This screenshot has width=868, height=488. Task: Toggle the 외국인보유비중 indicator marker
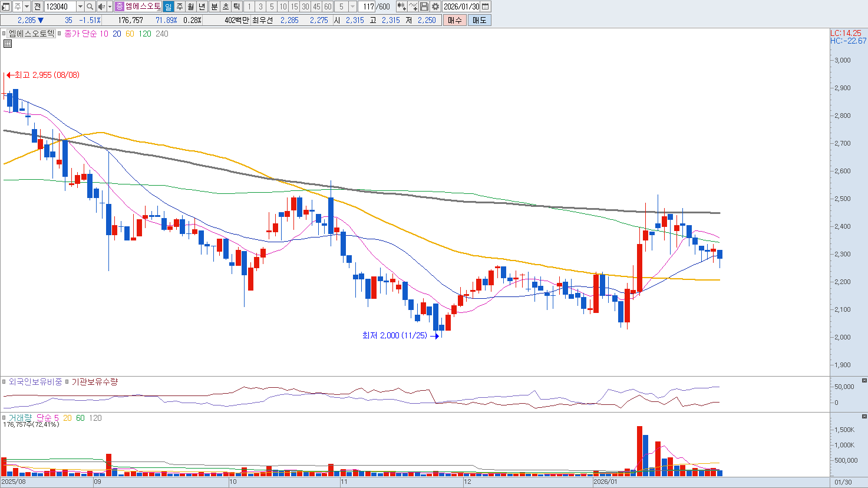coord(4,382)
